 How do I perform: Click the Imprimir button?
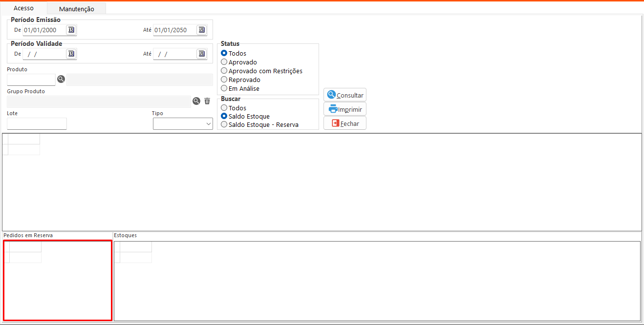pyautogui.click(x=345, y=109)
